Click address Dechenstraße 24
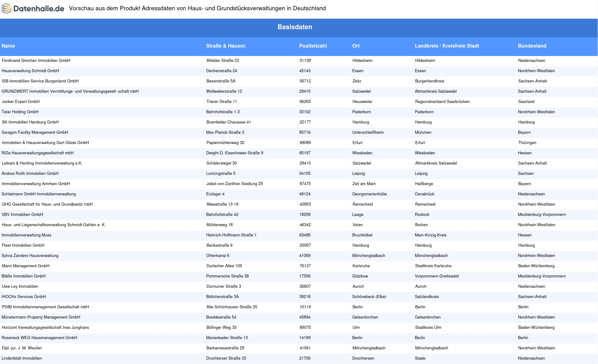 pos(221,71)
